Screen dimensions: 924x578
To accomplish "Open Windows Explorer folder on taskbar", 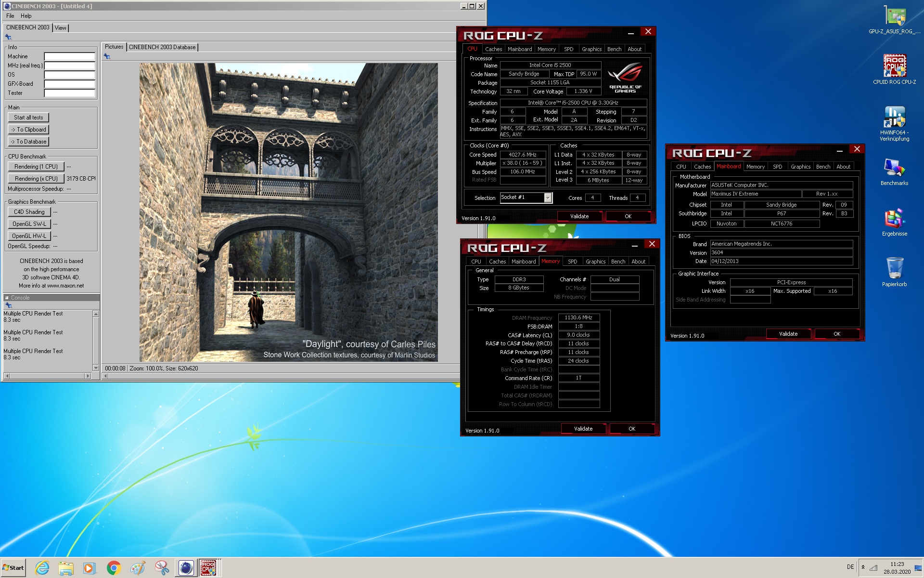I will (x=66, y=568).
